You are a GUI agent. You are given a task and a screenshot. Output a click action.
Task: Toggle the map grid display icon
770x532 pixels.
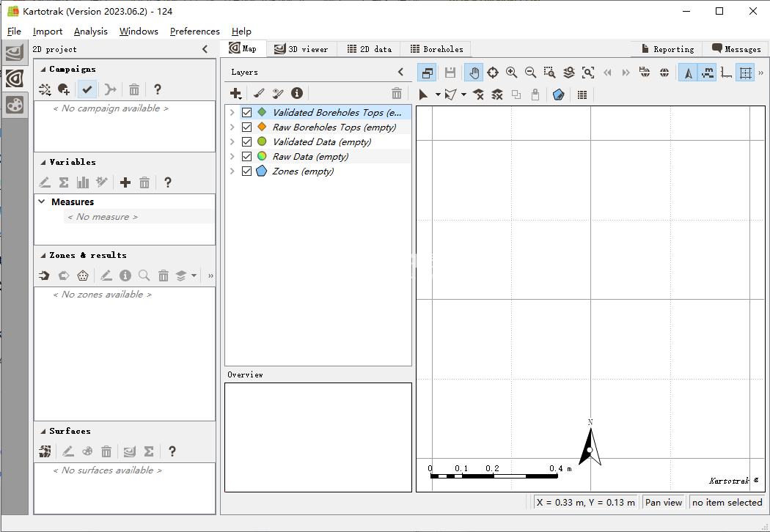click(x=745, y=73)
